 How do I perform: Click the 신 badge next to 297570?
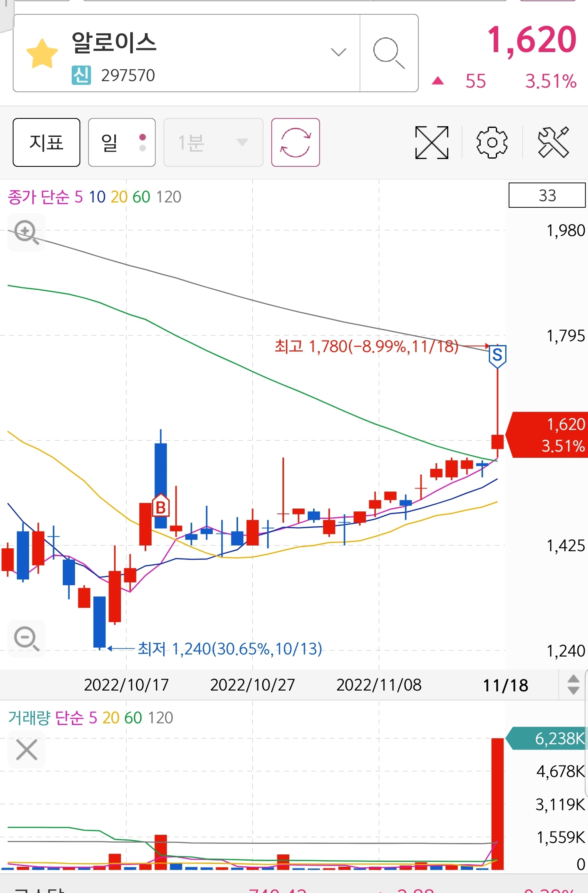tap(81, 75)
